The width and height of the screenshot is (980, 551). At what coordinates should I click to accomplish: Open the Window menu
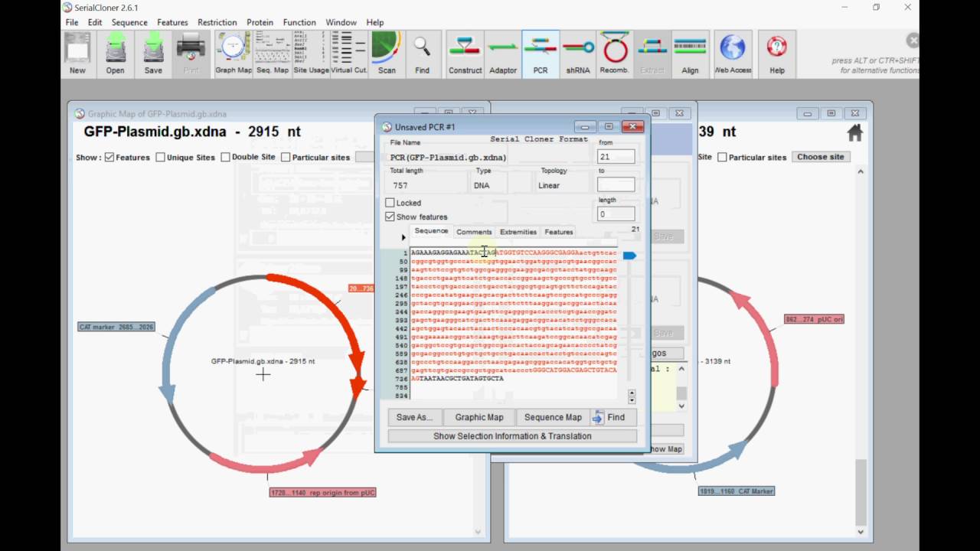[341, 22]
